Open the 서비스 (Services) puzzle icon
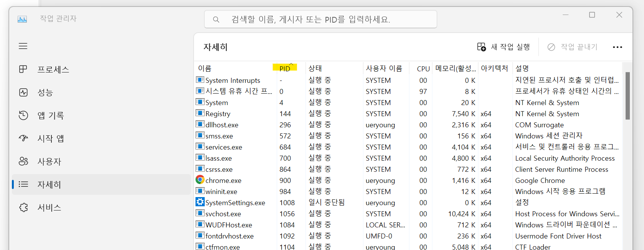This screenshot has height=250, width=644. pos(23,207)
